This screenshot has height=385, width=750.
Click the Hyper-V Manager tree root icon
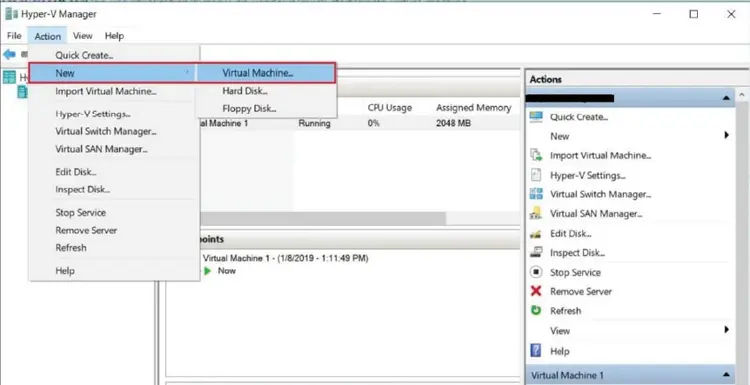click(9, 77)
